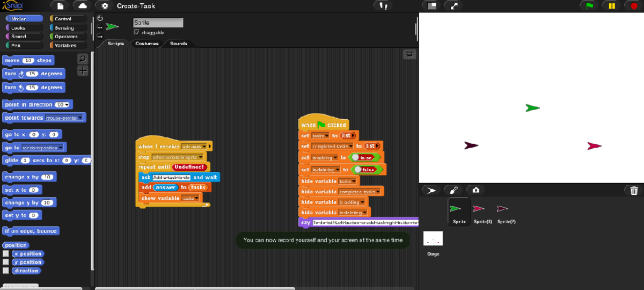Image resolution: width=644 pixels, height=290 pixels.
Task: Stop all scripts with the red stop button
Action: tap(633, 6)
